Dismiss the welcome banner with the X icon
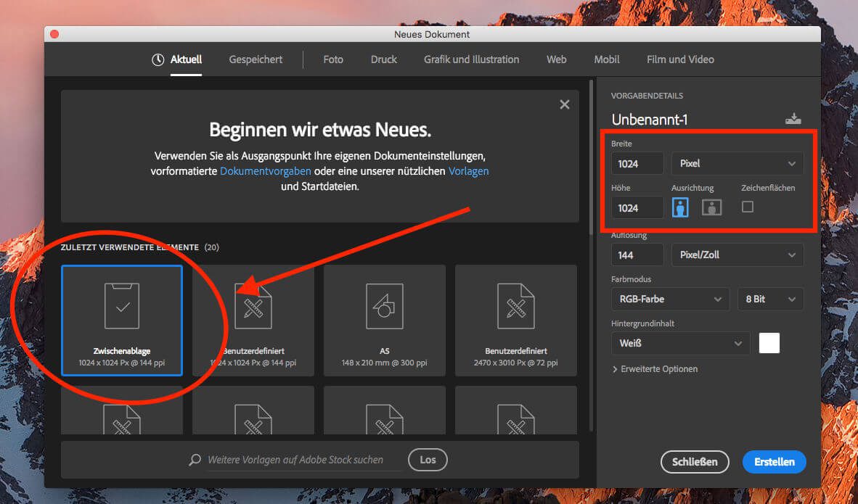This screenshot has width=858, height=504. point(564,104)
